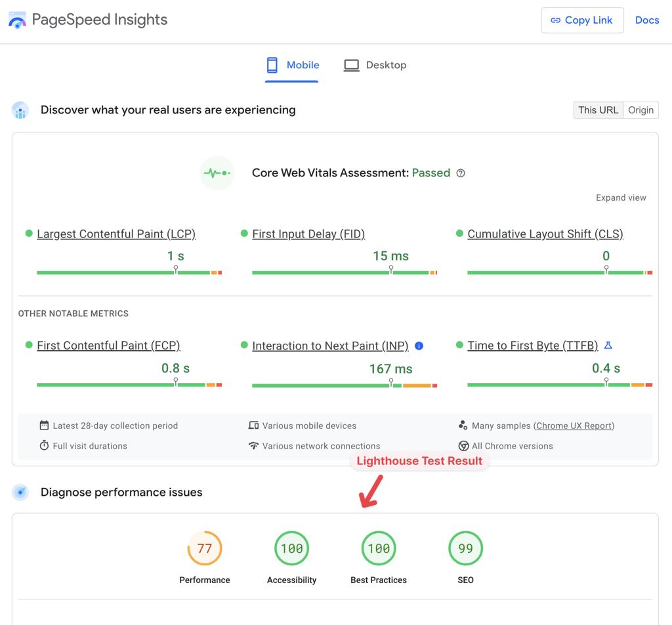672x625 pixels.
Task: Click the blue info icon beside INP
Action: (419, 346)
